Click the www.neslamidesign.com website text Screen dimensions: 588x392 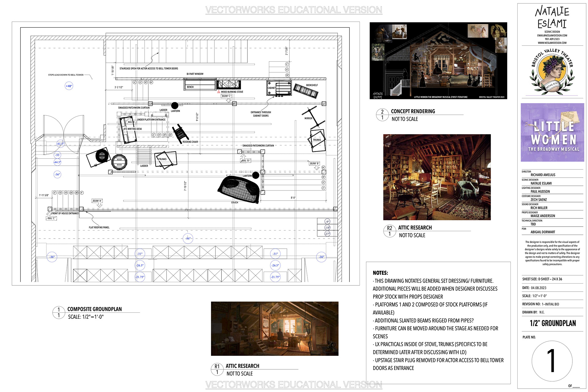pyautogui.click(x=552, y=43)
